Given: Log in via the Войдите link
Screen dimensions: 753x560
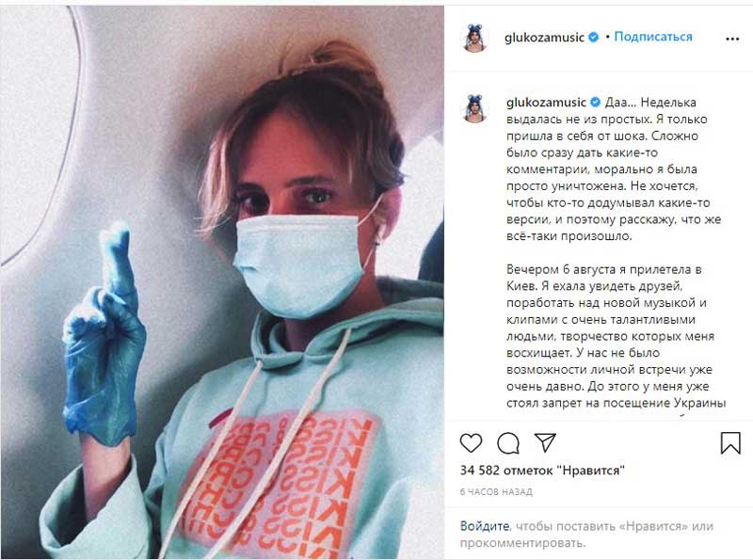Looking at the screenshot, I should click(485, 526).
